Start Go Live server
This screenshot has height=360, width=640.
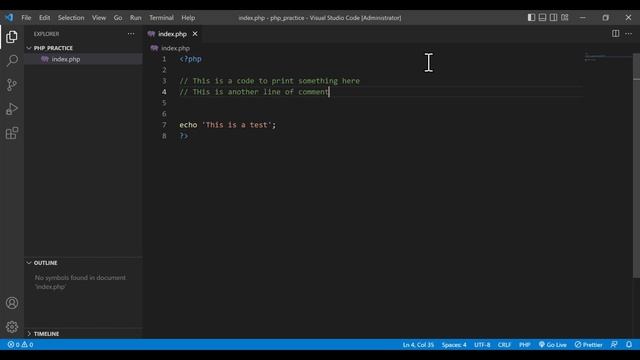[553, 345]
